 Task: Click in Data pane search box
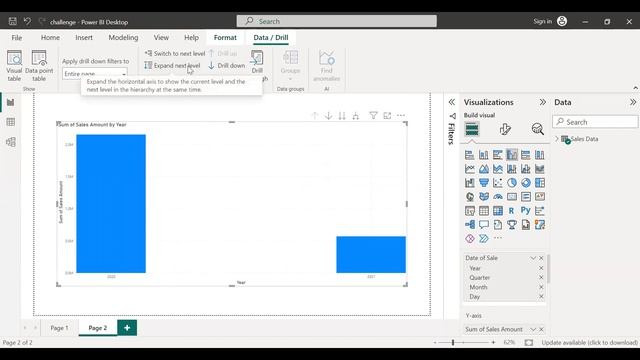(x=596, y=122)
